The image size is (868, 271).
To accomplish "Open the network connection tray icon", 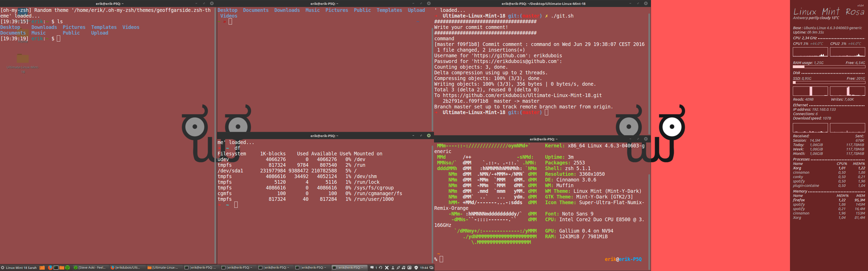I will pyautogui.click(x=398, y=268).
